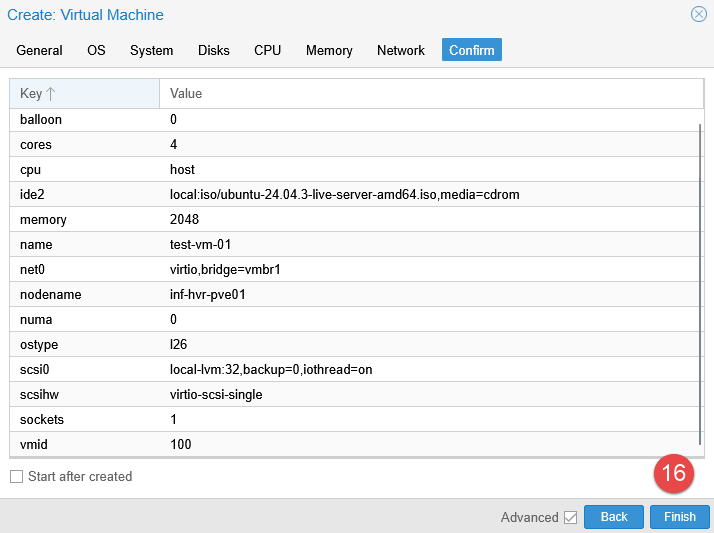The image size is (714, 533).
Task: Sort by the Value column header
Action: pyautogui.click(x=430, y=94)
